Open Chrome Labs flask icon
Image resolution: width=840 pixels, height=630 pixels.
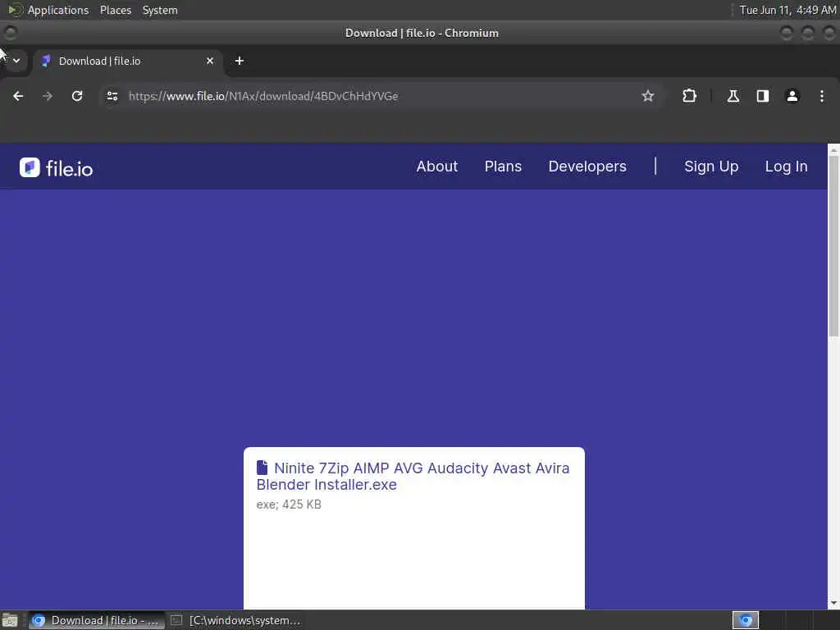733,96
